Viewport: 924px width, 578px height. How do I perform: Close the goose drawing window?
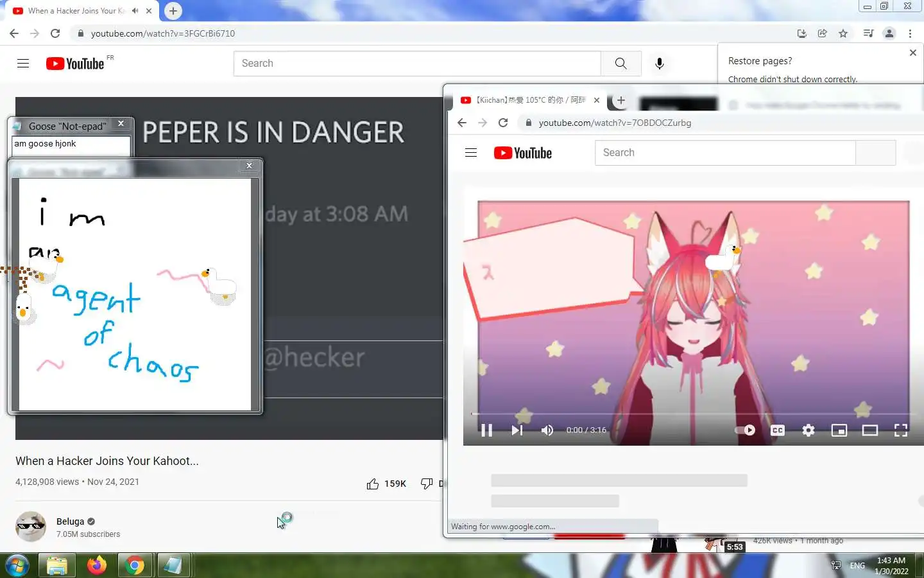249,166
